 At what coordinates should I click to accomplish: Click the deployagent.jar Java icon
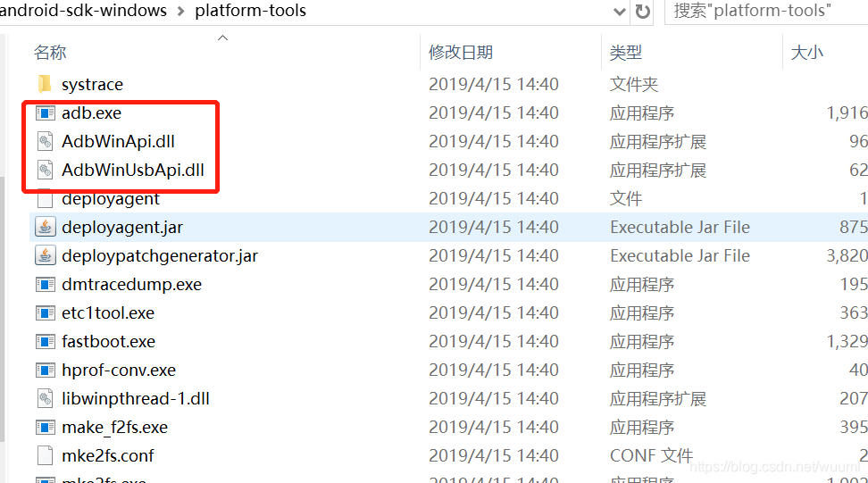[x=46, y=227]
